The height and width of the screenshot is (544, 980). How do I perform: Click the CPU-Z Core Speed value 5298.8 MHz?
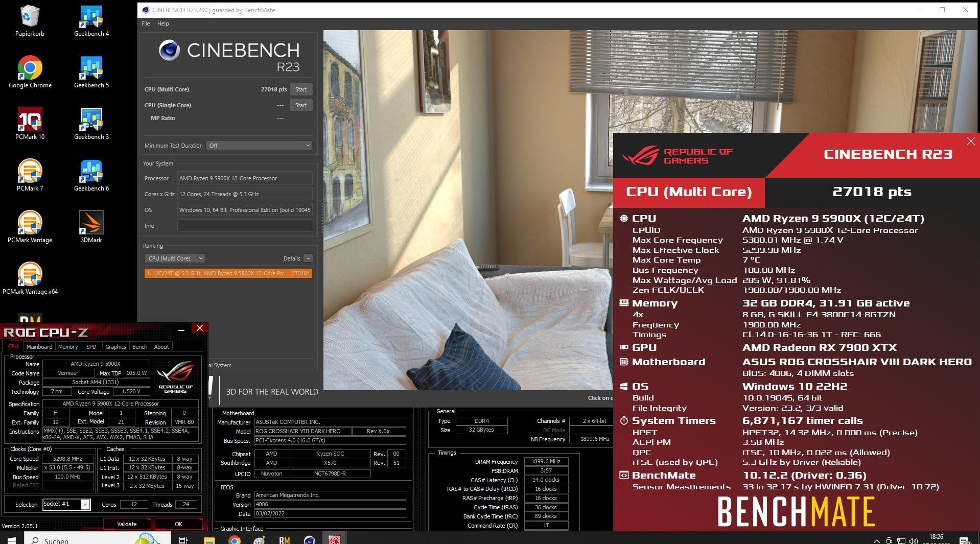pyautogui.click(x=68, y=459)
